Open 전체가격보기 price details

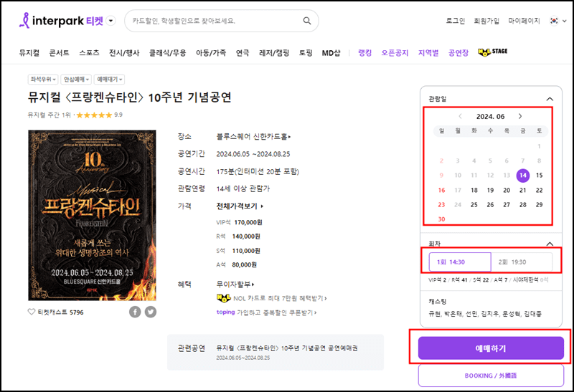click(240, 206)
